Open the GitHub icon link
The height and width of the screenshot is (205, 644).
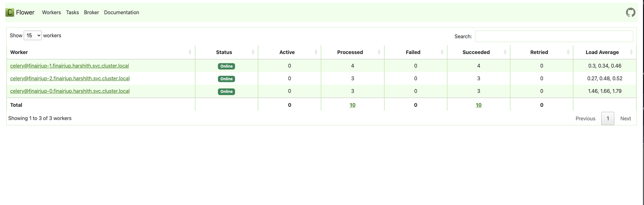coord(630,12)
